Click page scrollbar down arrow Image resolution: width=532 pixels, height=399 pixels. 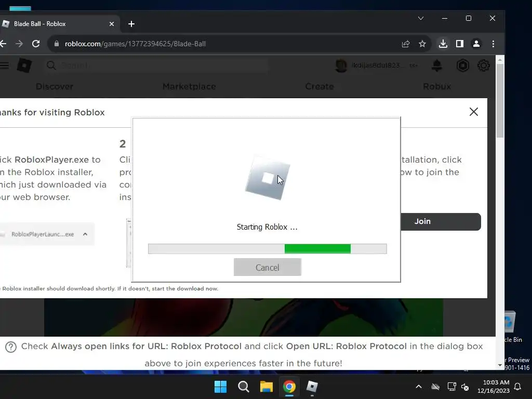[x=500, y=366]
